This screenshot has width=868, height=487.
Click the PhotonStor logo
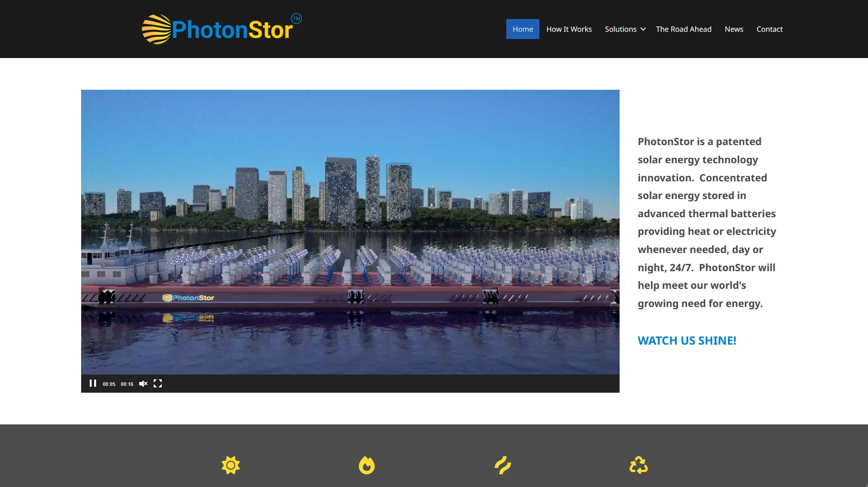222,29
